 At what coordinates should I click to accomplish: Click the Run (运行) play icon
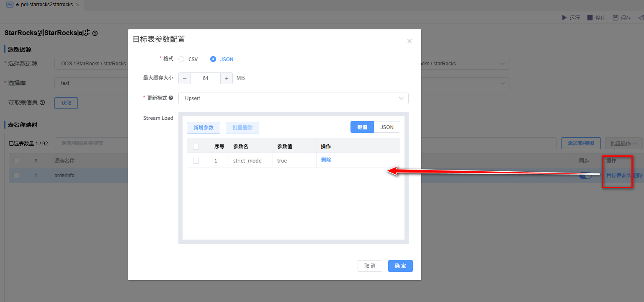click(564, 18)
